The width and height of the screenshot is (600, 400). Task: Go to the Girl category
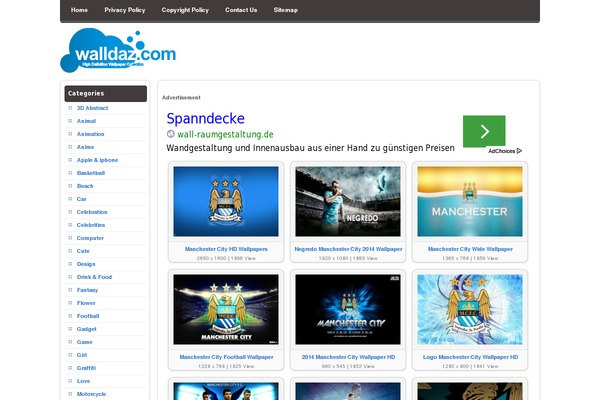[x=82, y=355]
